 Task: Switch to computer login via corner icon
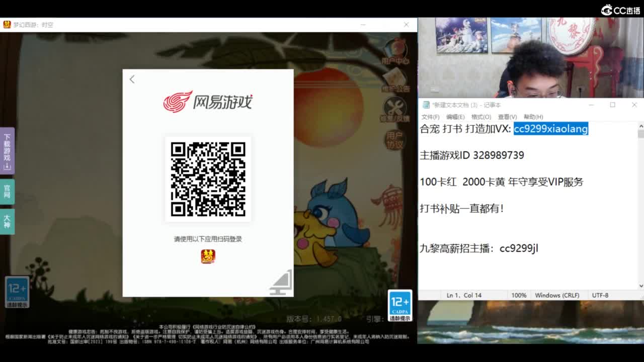[x=281, y=283]
